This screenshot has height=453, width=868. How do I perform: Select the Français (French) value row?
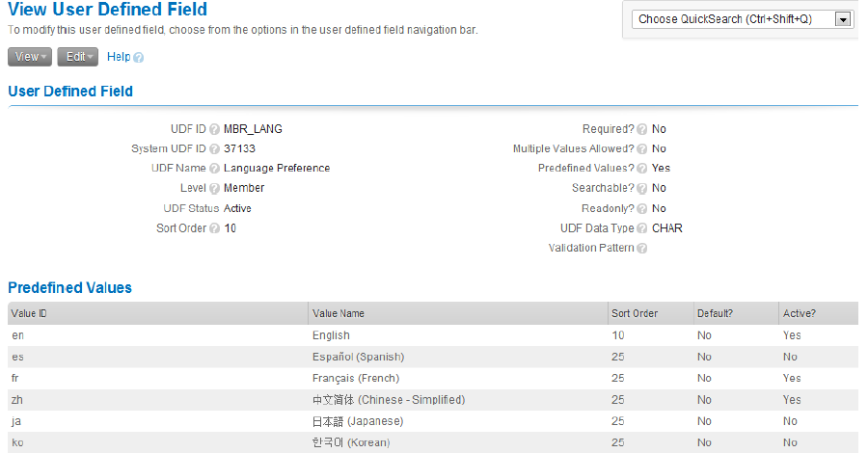[x=356, y=378]
